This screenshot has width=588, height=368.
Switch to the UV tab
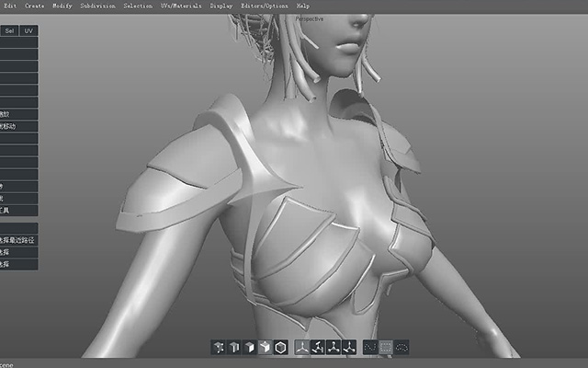pos(28,30)
